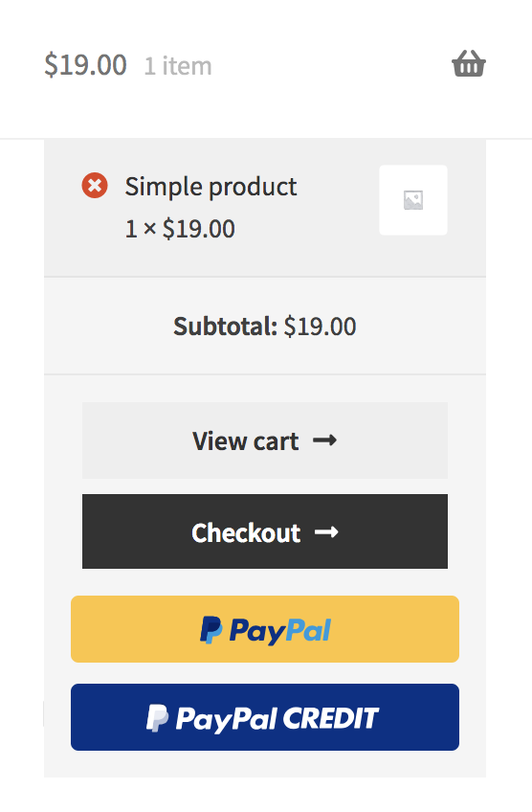Choose the blue PayPal Credit button
The image size is (532, 812).
[265, 717]
